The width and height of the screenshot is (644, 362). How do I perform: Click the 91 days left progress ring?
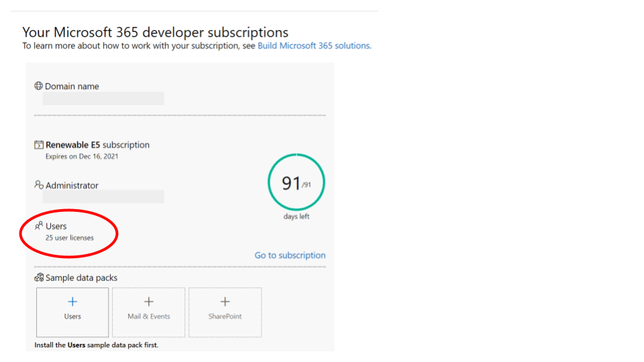click(296, 182)
